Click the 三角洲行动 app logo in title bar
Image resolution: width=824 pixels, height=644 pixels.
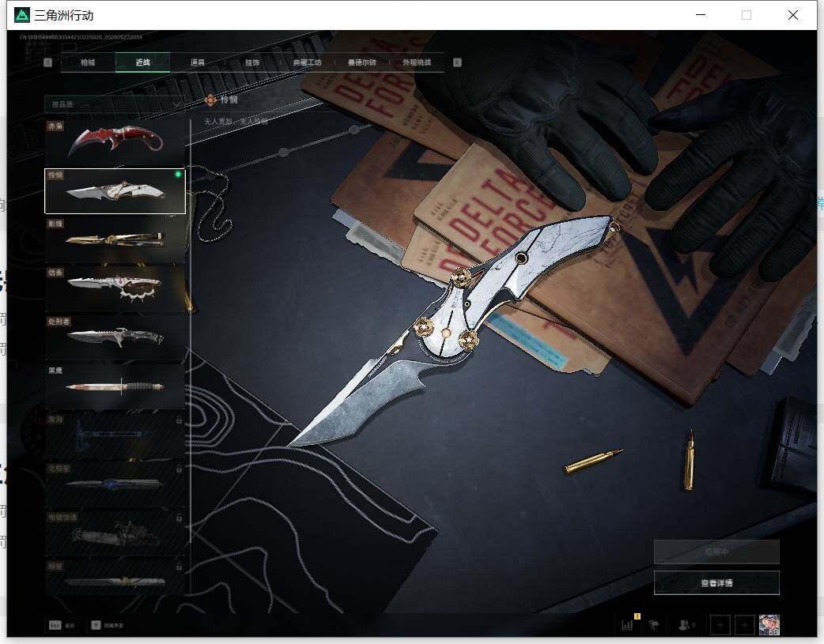(x=22, y=15)
